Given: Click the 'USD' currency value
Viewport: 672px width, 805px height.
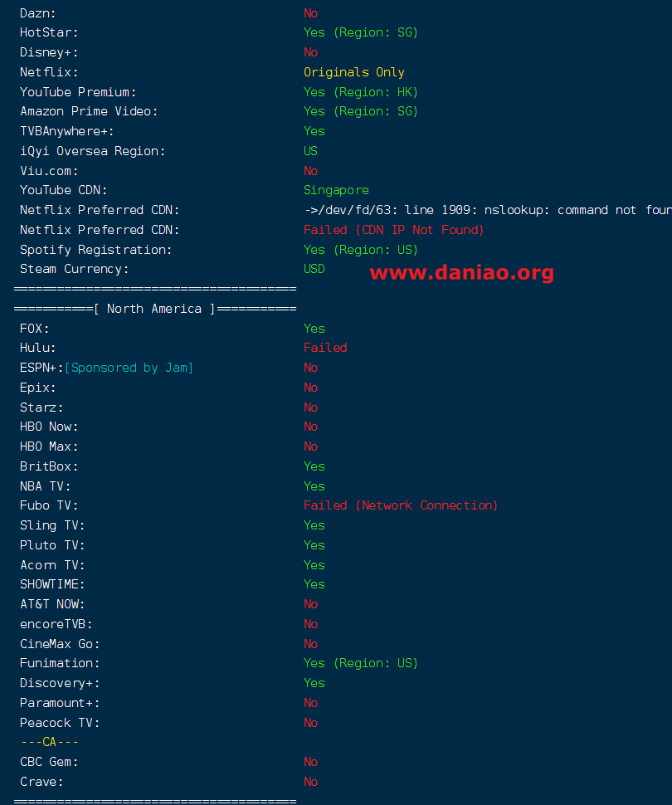Looking at the screenshot, I should point(314,269).
